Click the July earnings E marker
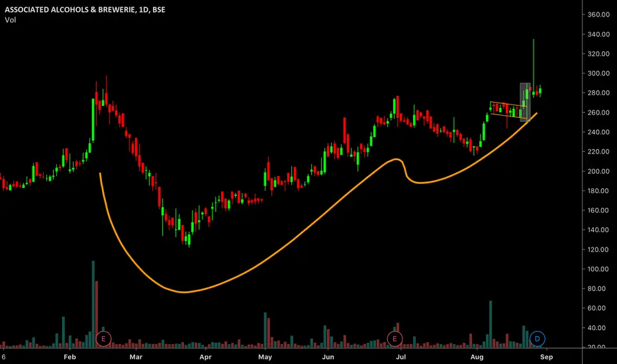617x364 pixels. [395, 338]
